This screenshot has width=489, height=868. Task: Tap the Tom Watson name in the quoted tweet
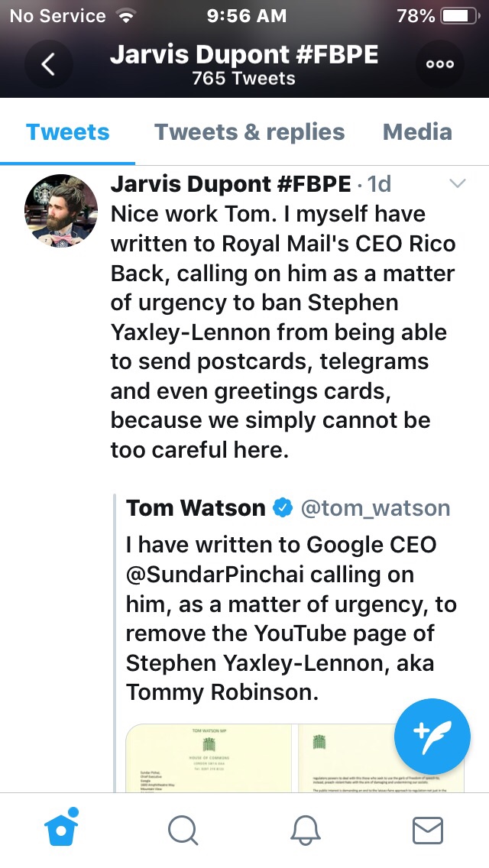coord(196,508)
